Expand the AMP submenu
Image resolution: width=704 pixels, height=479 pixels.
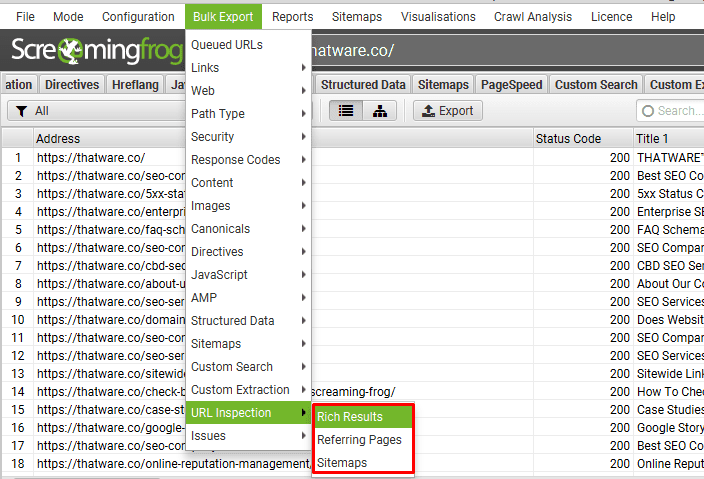click(248, 298)
